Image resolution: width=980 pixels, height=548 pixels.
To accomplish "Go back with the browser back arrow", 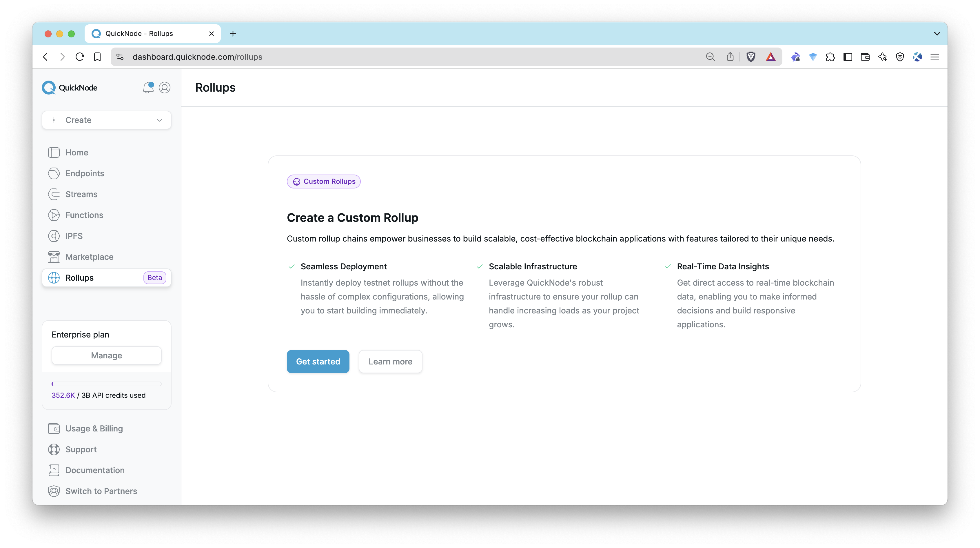I will (46, 57).
